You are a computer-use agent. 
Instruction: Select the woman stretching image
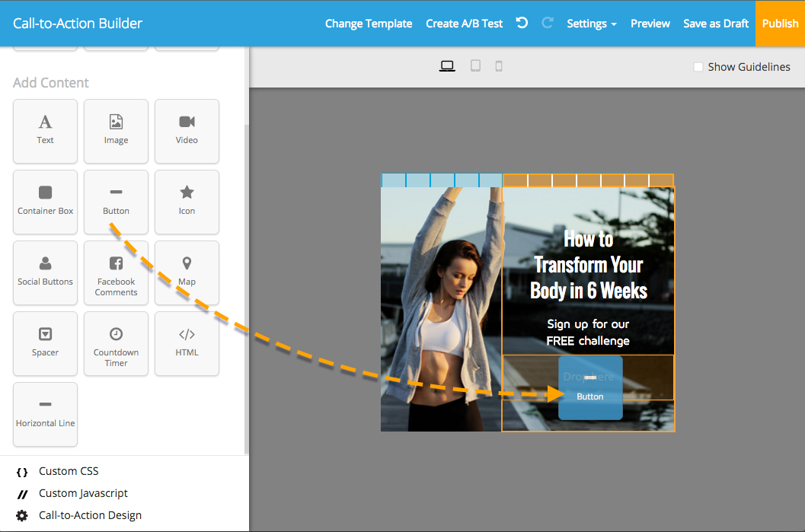(x=441, y=309)
